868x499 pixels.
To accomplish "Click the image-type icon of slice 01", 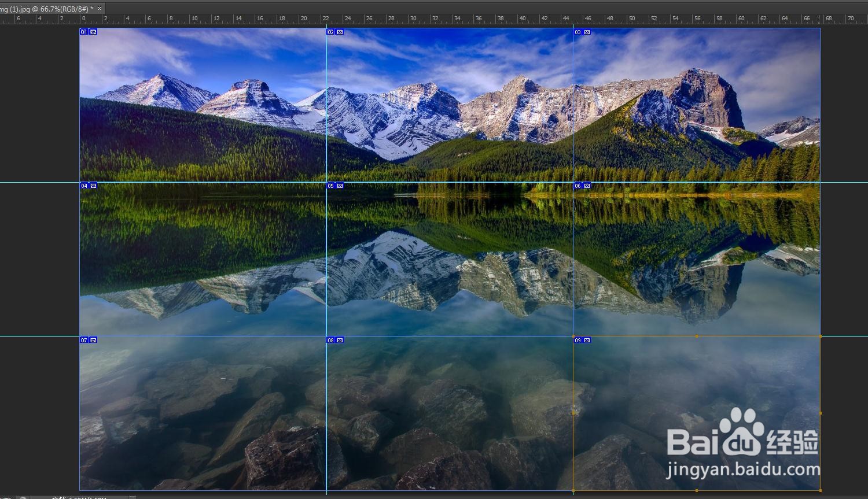I will click(93, 32).
